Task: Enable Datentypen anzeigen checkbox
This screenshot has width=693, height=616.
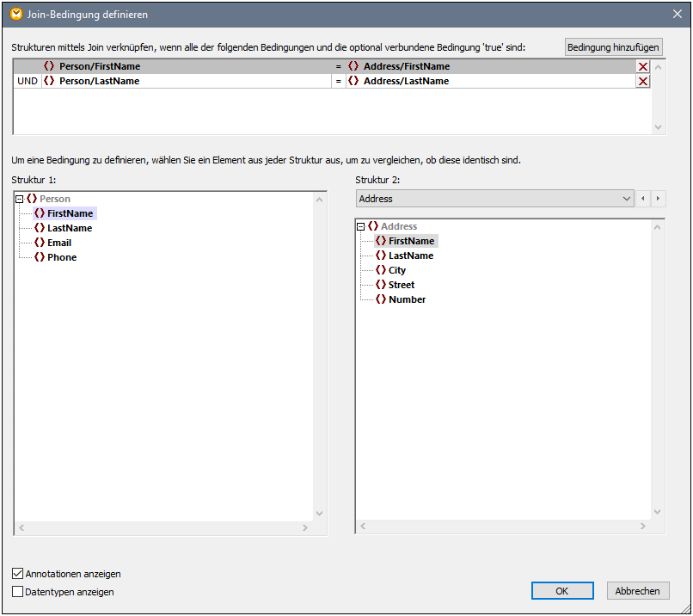Action: 18,592
